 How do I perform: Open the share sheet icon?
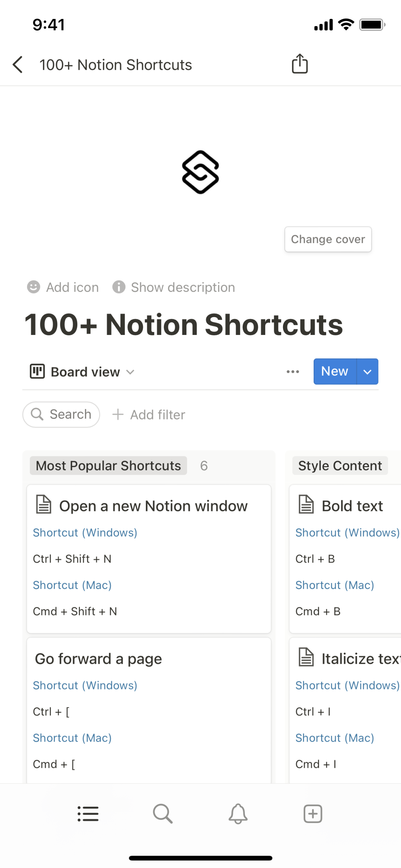click(299, 64)
